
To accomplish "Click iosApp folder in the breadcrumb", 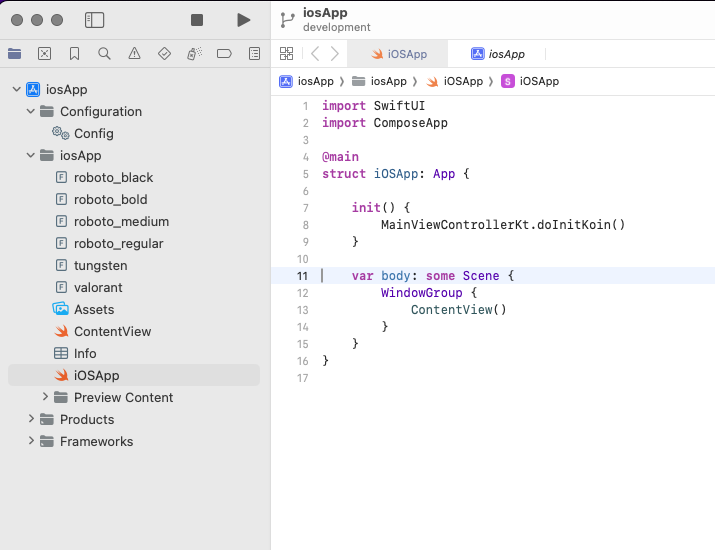I will [x=379, y=81].
